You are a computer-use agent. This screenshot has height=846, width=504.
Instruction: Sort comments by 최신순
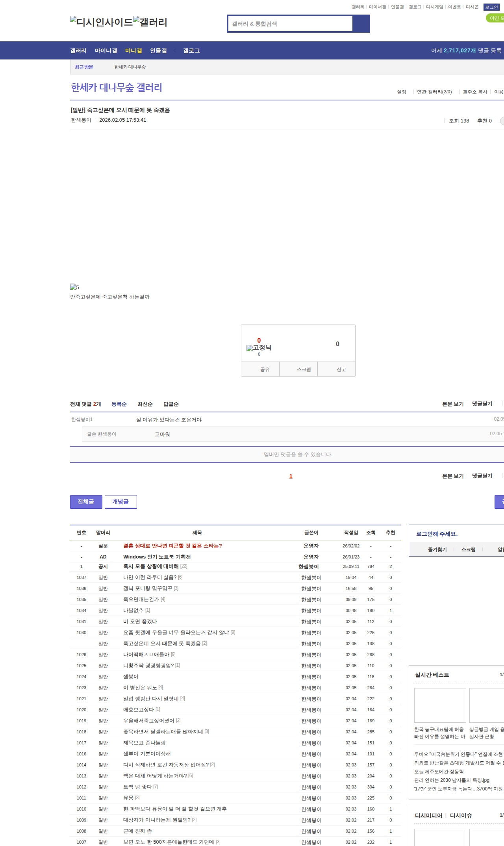point(145,404)
